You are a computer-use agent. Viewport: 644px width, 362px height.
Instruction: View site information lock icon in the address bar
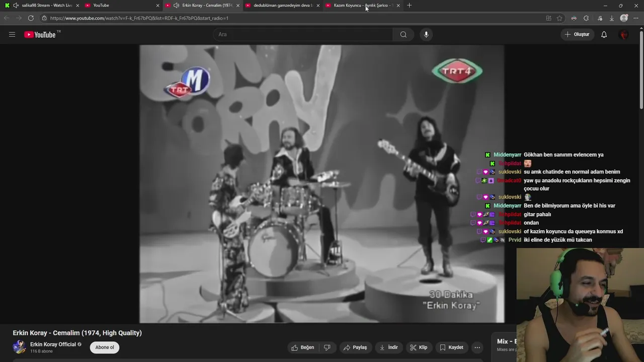point(44,18)
